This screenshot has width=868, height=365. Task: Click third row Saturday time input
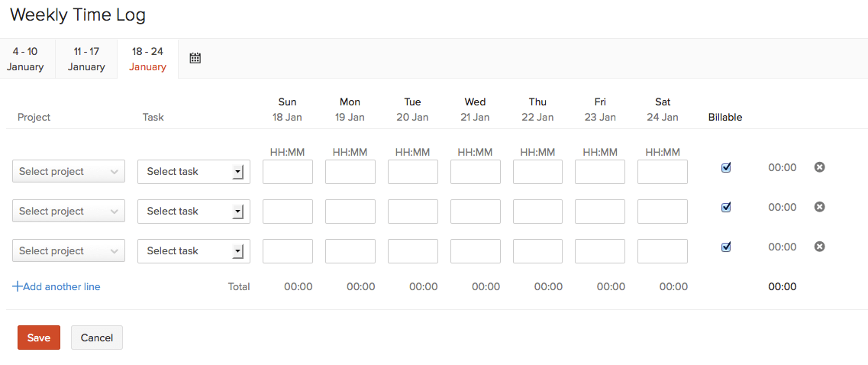coord(663,251)
